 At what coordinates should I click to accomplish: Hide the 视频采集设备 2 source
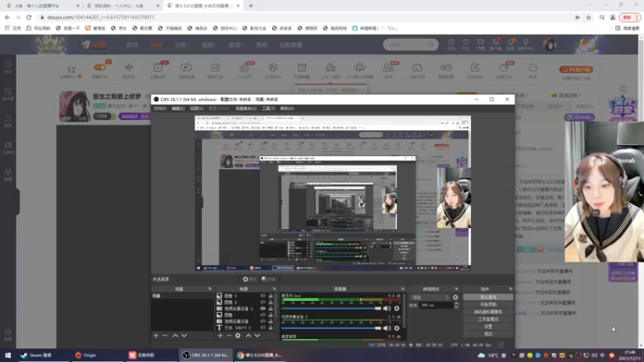pyautogui.click(x=263, y=309)
